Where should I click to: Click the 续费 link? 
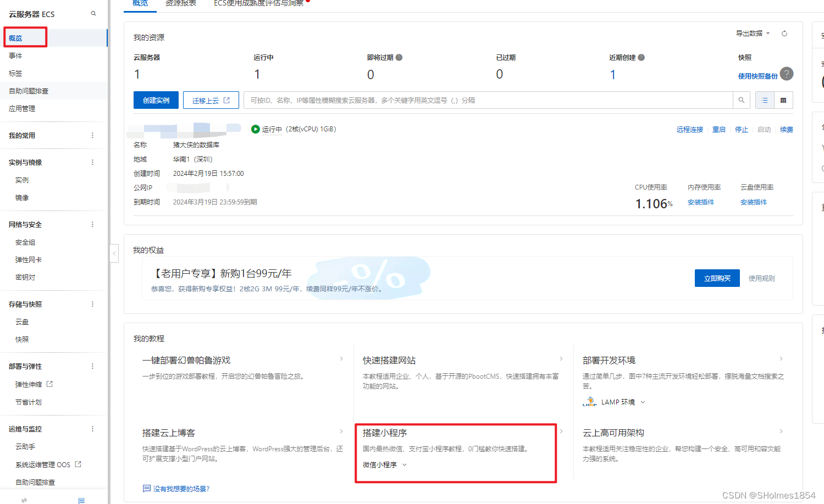(787, 130)
